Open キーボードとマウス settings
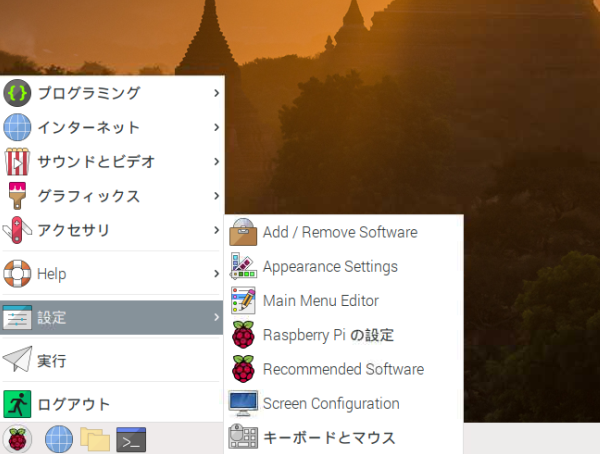This screenshot has height=454, width=600. [x=344, y=437]
